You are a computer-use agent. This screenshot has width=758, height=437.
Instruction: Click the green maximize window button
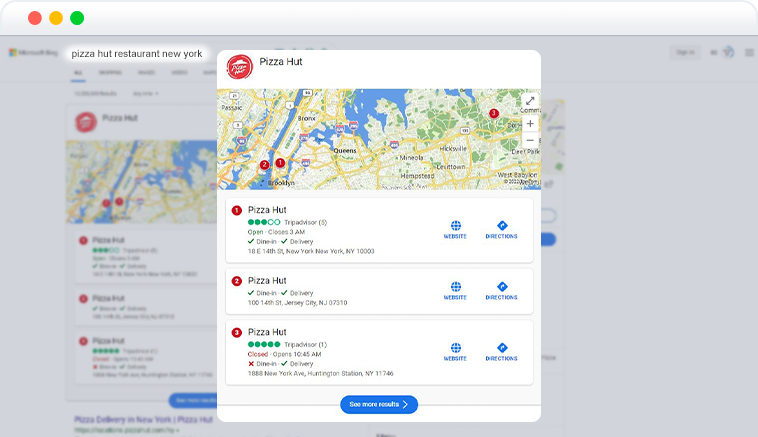click(x=77, y=18)
